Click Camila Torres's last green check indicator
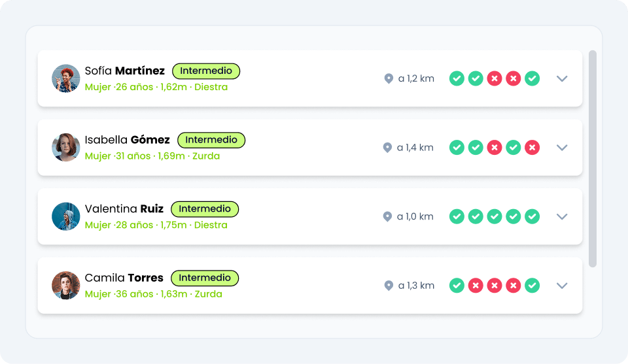This screenshot has height=364, width=628. click(532, 286)
